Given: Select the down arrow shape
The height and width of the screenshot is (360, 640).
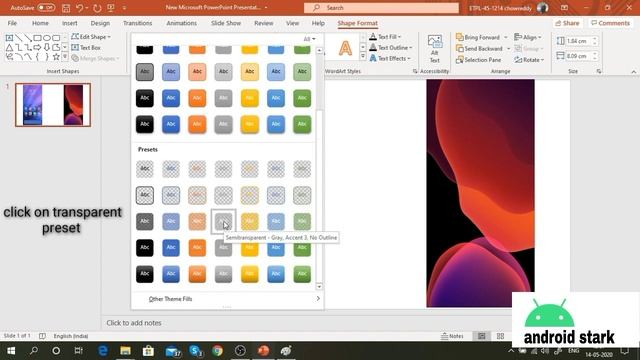Looking at the screenshot, I should pos(47,48).
